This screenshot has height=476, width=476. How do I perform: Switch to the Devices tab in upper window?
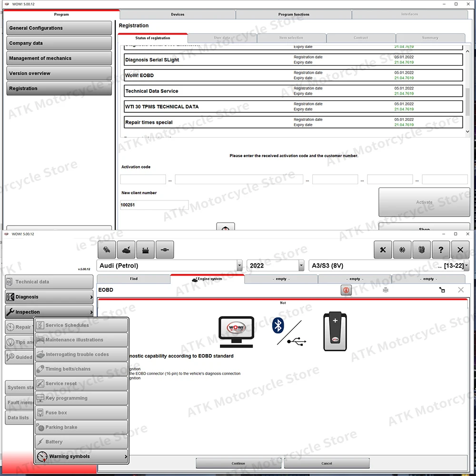(178, 14)
